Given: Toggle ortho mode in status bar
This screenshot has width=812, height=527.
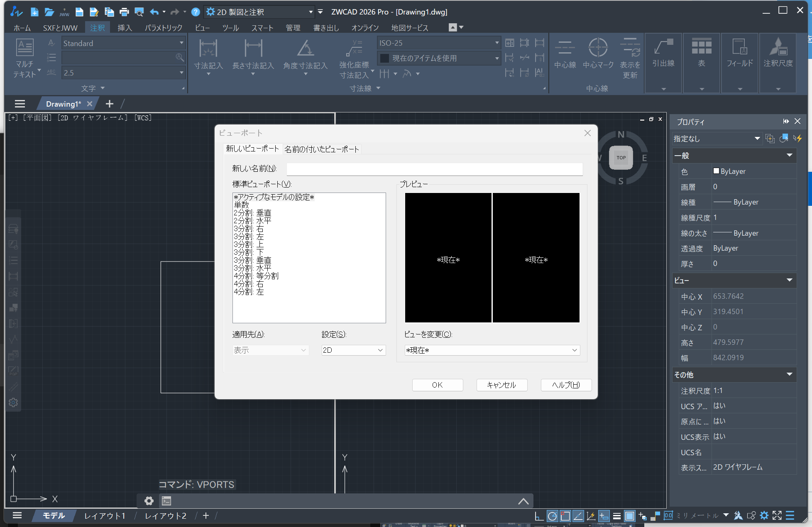Looking at the screenshot, I should tap(539, 516).
